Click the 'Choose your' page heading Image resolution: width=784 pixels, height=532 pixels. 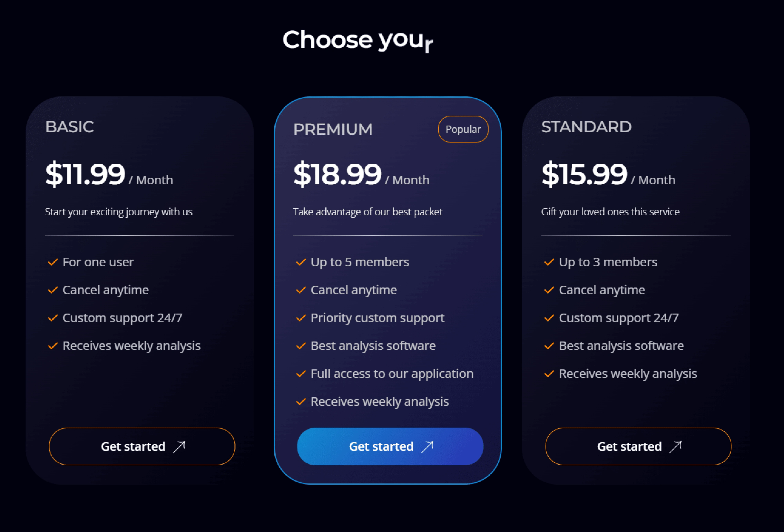coord(358,41)
